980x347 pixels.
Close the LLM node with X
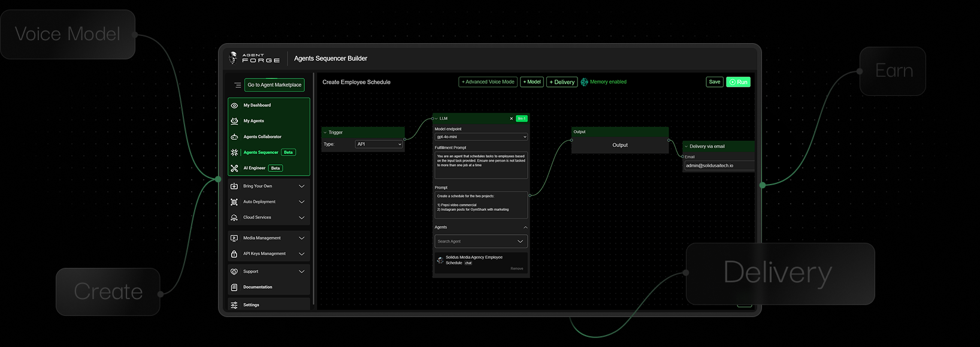click(511, 119)
